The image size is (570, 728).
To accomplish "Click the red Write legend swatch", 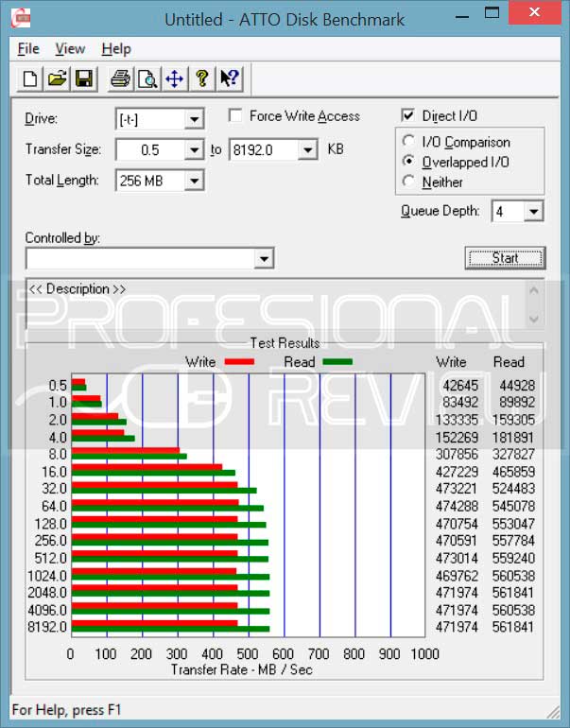I will click(x=239, y=362).
